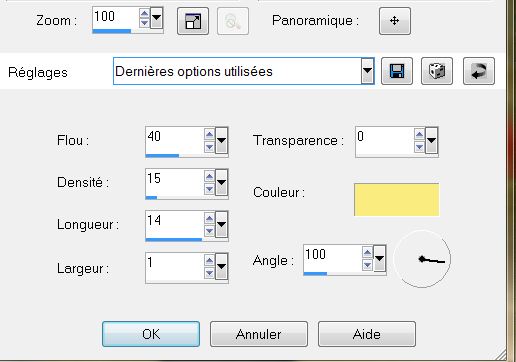Open the yellow Couleur swatch
The height and width of the screenshot is (362, 516).
tap(397, 200)
